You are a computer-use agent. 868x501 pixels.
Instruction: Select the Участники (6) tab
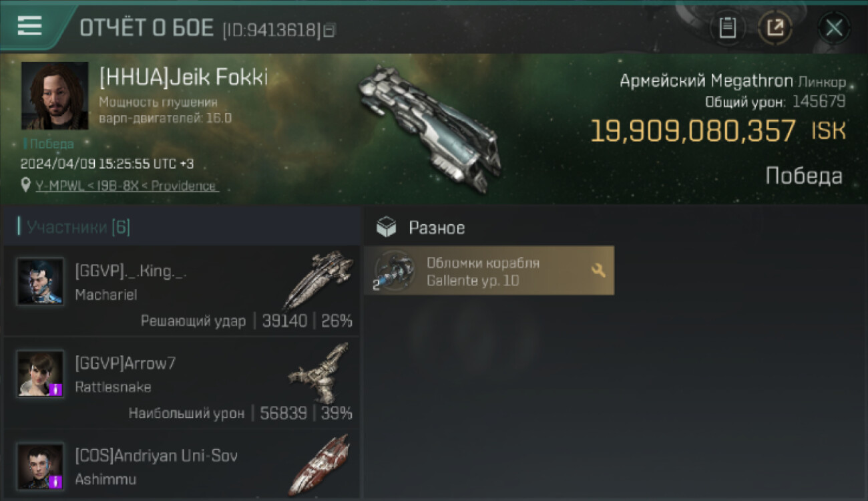[78, 227]
